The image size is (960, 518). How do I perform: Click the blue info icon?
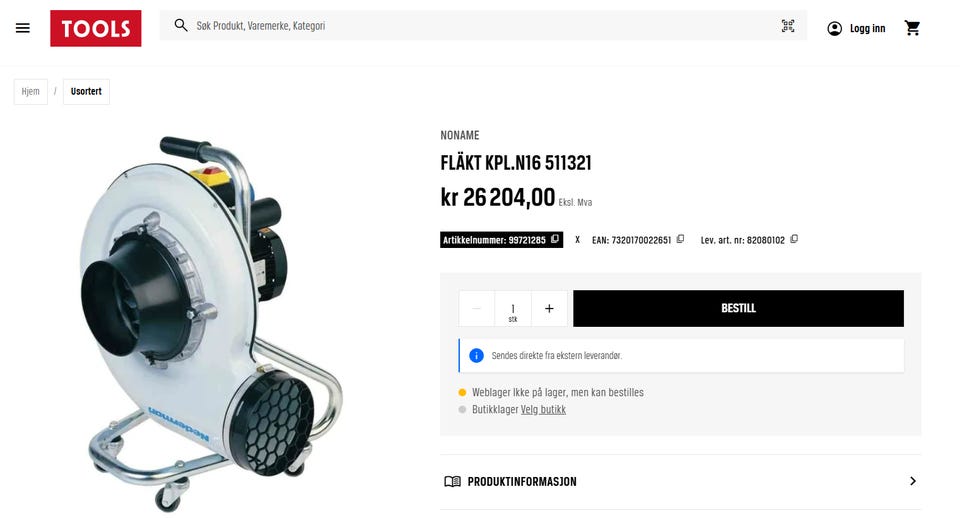[476, 356]
